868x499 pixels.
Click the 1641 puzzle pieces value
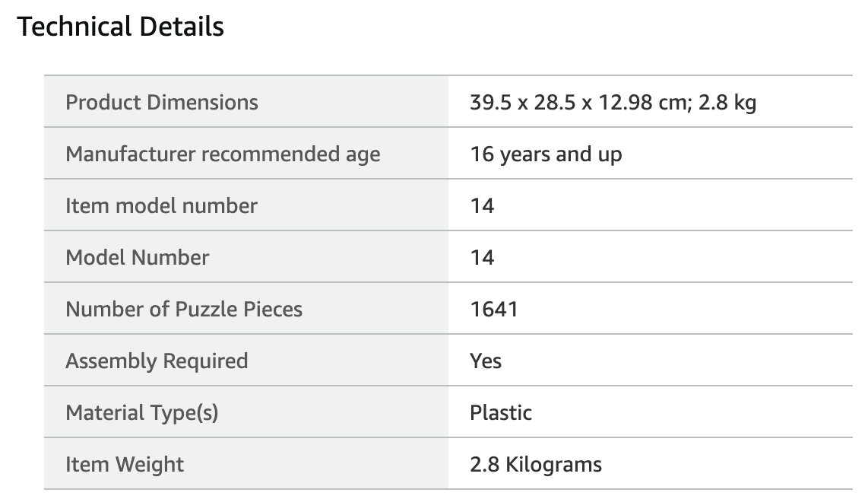pos(494,309)
